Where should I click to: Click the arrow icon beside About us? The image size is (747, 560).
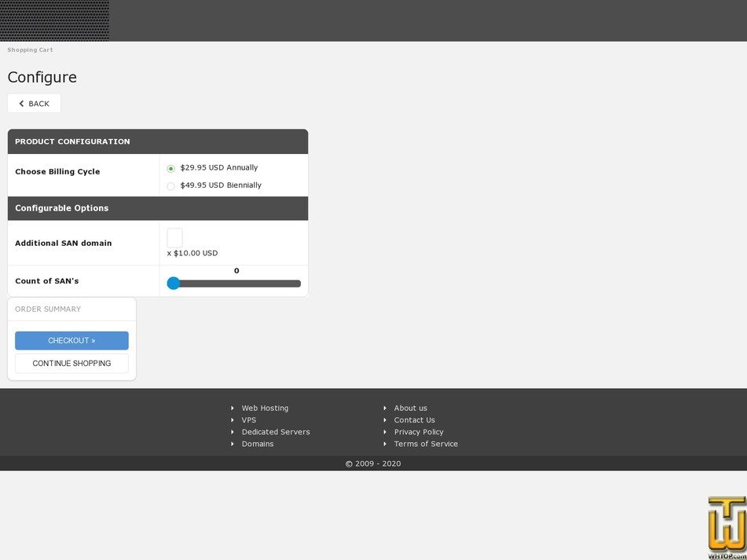[x=385, y=408]
